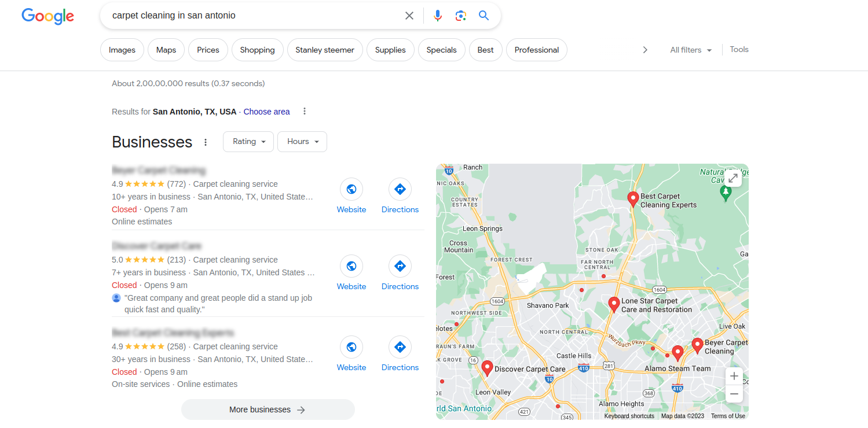Click the '30+ years in business' text
Viewport: 868px width, 428px height.
coord(151,359)
